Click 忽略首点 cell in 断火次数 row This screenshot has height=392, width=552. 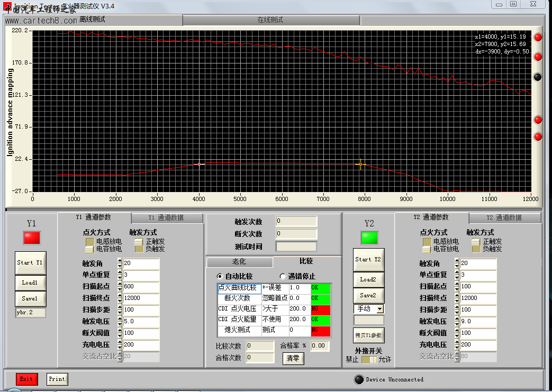tap(275, 299)
